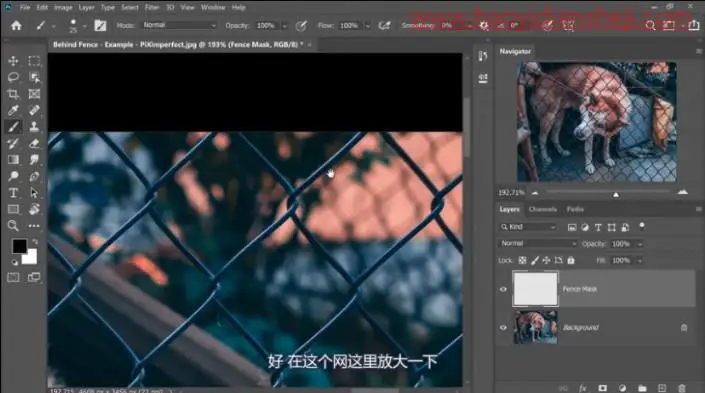This screenshot has width=705, height=393.
Task: Open the search icon in options bar
Action: [x=650, y=26]
